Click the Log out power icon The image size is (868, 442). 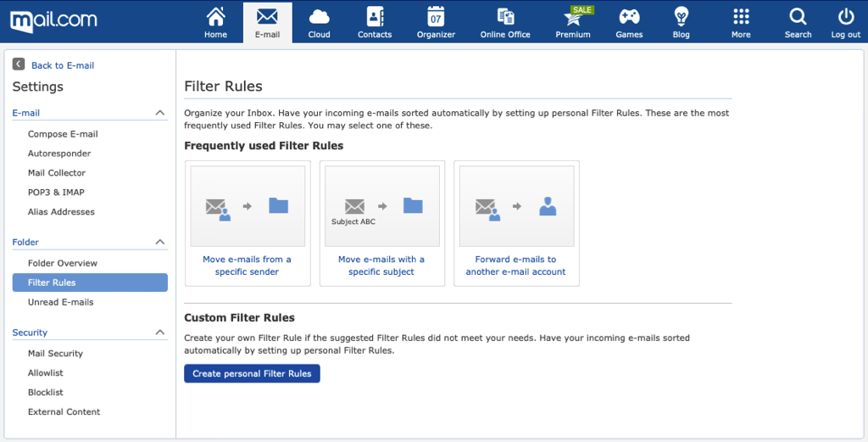tap(845, 17)
